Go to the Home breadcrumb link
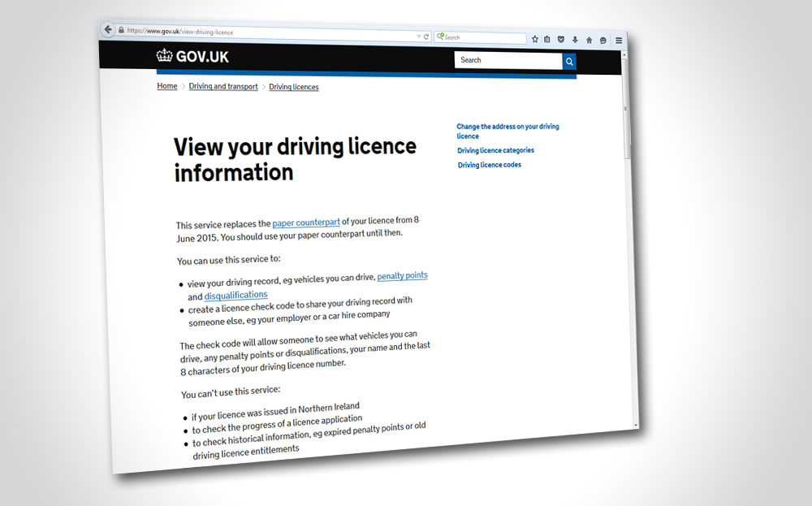The height and width of the screenshot is (506, 812). [x=167, y=86]
